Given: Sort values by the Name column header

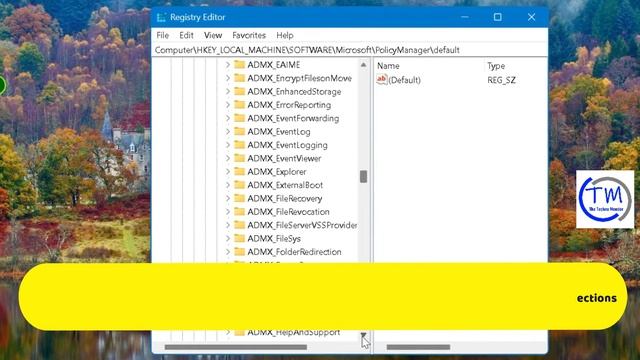Looking at the screenshot, I should (388, 66).
